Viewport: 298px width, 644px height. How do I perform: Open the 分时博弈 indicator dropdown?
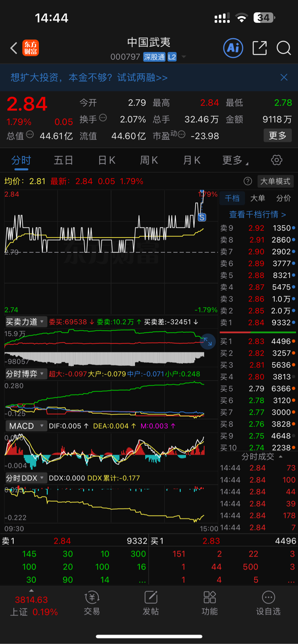[26, 374]
